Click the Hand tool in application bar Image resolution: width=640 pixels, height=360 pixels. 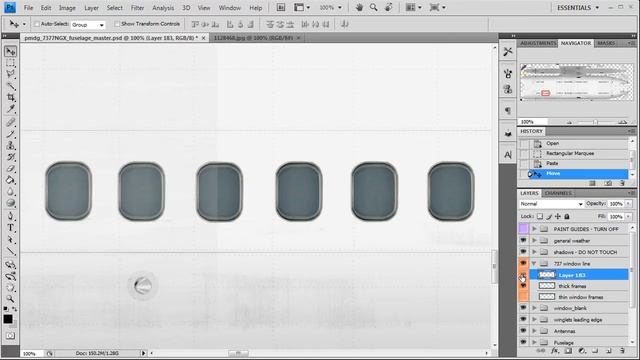point(359,7)
